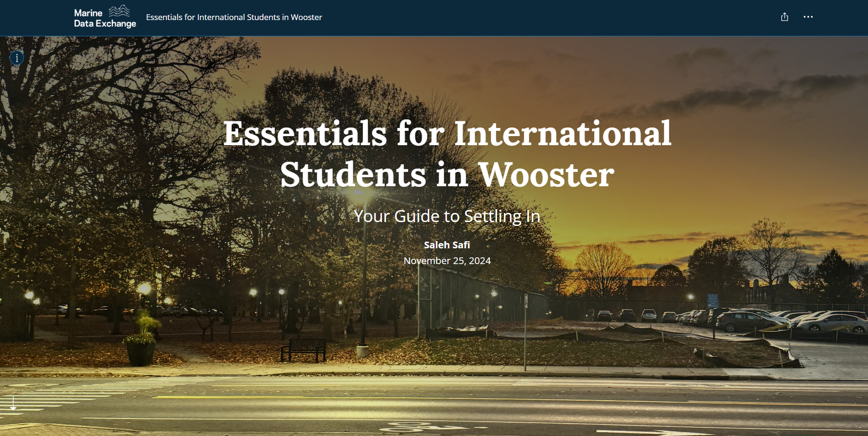Click the "Your Guide to Settling In" subtitle
Viewport: 868px width, 436px height.
click(x=447, y=216)
